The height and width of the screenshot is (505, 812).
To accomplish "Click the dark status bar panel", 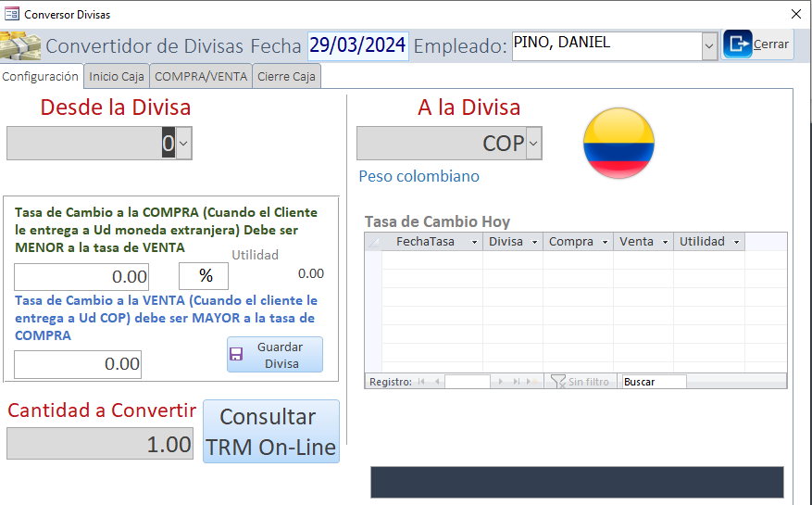I will (x=577, y=482).
